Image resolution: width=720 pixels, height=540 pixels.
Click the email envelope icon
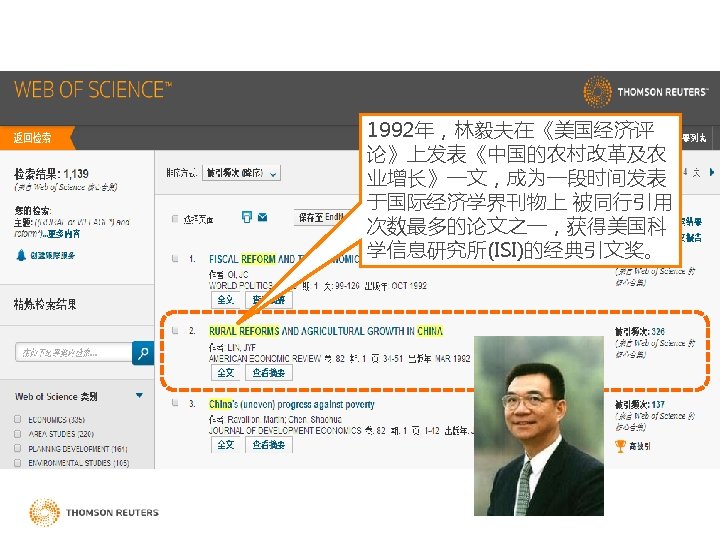tap(263, 217)
